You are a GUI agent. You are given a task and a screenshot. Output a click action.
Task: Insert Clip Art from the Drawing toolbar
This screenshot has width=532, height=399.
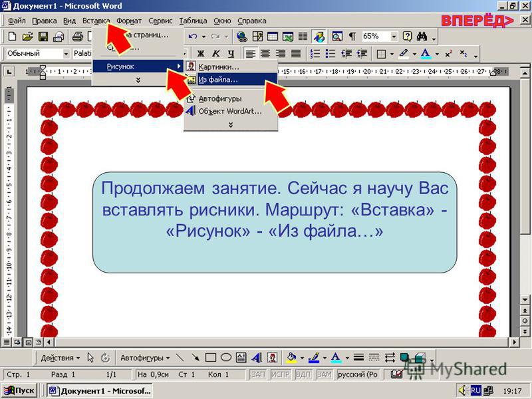[272, 358]
